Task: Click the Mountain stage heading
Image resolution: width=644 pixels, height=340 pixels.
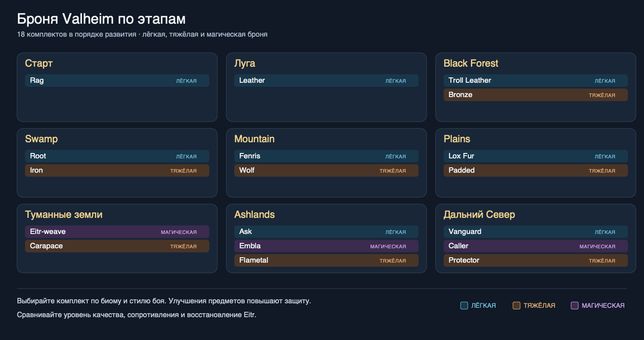Action: click(254, 139)
